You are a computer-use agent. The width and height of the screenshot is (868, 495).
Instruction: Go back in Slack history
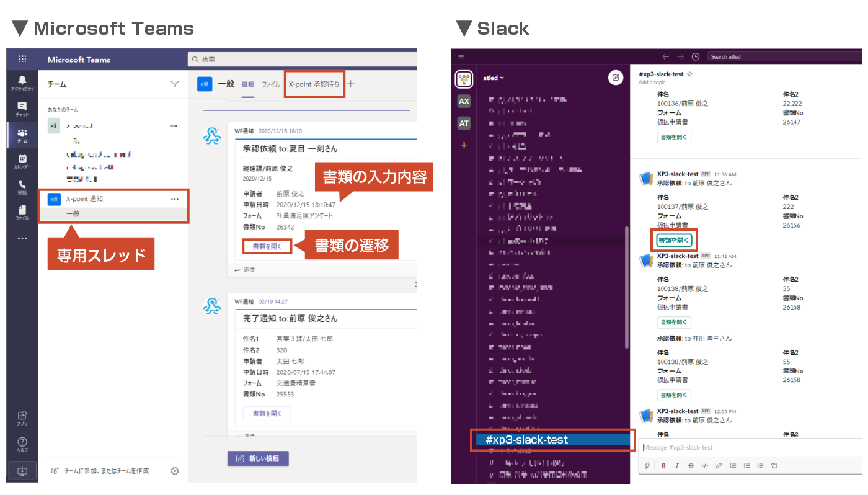[666, 56]
